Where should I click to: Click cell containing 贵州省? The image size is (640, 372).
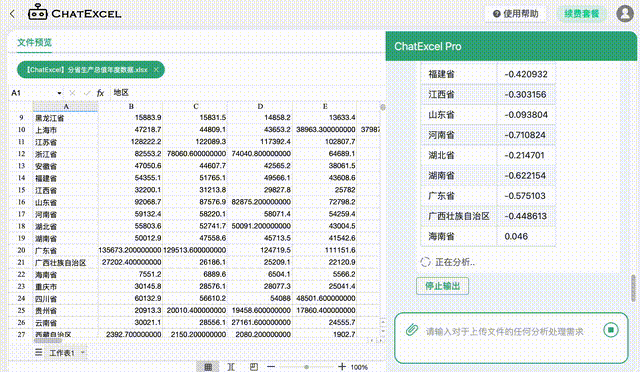coord(65,311)
